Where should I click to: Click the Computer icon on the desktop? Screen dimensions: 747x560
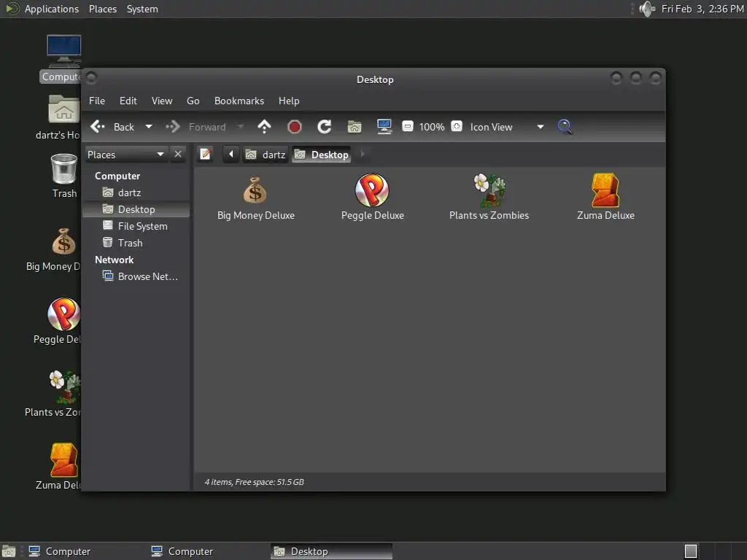[x=64, y=52]
